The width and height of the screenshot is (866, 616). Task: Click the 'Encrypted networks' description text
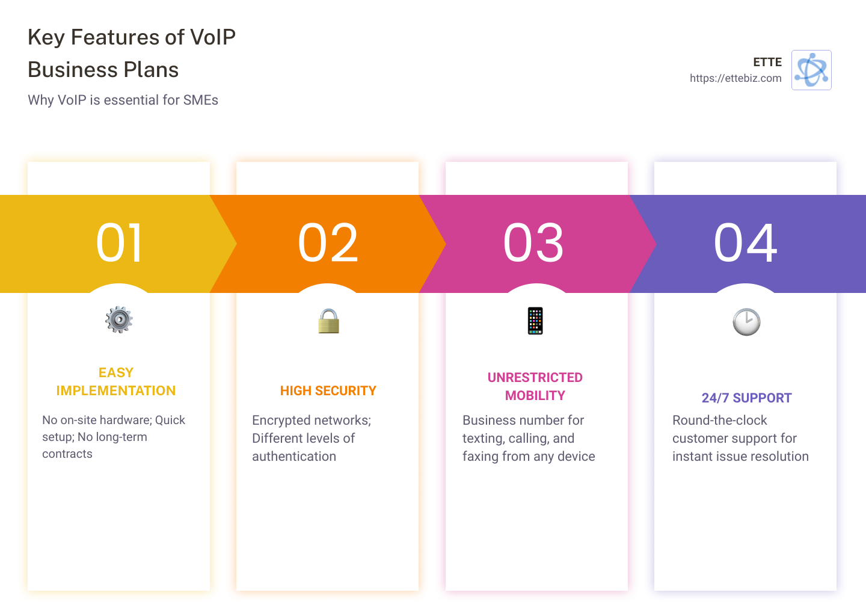pos(312,438)
